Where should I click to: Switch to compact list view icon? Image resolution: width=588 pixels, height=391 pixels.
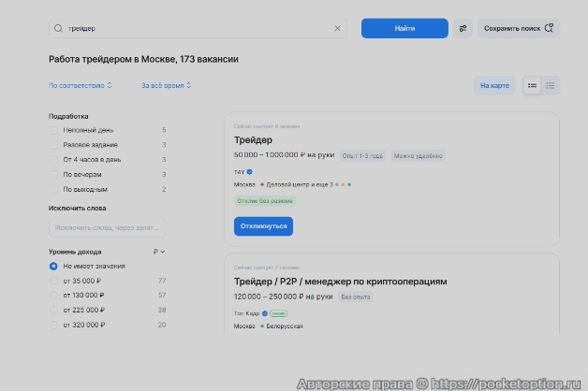[551, 86]
